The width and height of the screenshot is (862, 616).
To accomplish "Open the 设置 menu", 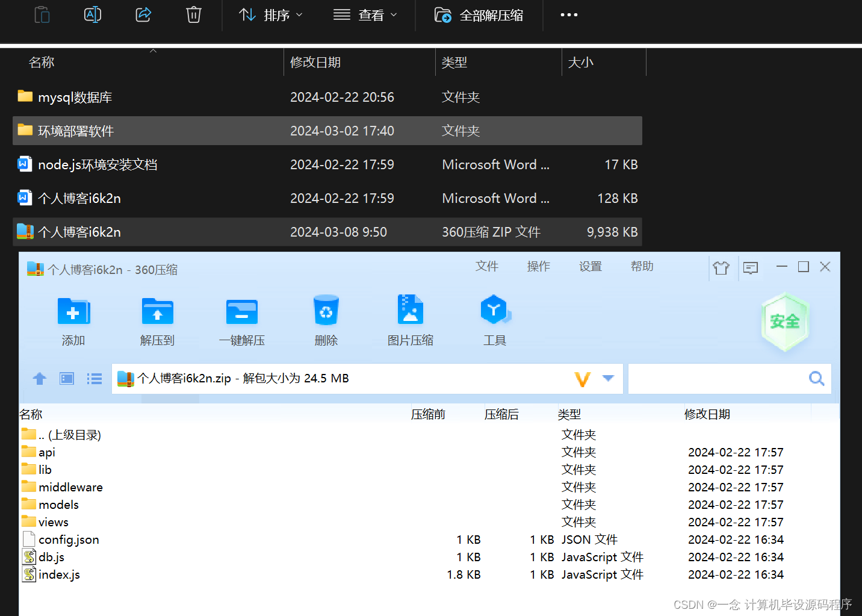I will coord(591,266).
